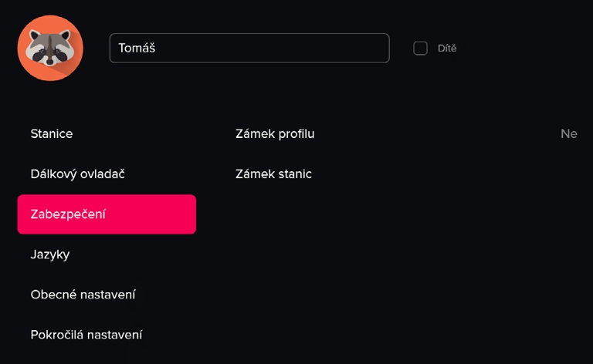Select the Zámek profilu option
The height and width of the screenshot is (364, 593).
coord(275,133)
